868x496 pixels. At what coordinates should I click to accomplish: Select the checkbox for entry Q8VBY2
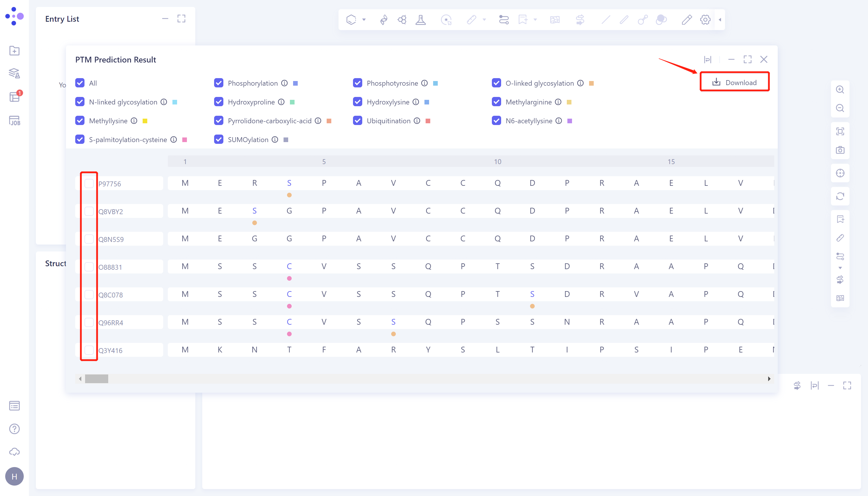tap(89, 211)
